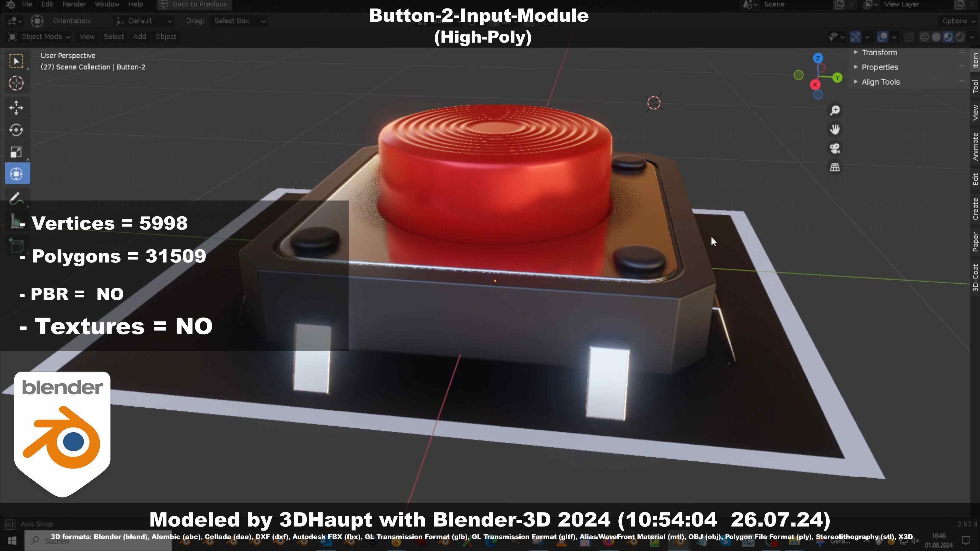Viewport: 980px width, 551px height.
Task: Click the Back to Previous button
Action: 194,4
